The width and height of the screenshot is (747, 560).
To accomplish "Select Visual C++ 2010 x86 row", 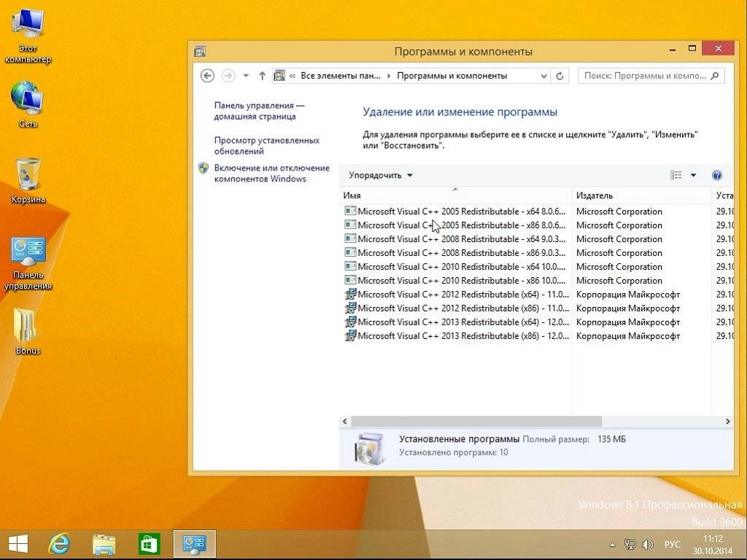I will tap(538, 281).
